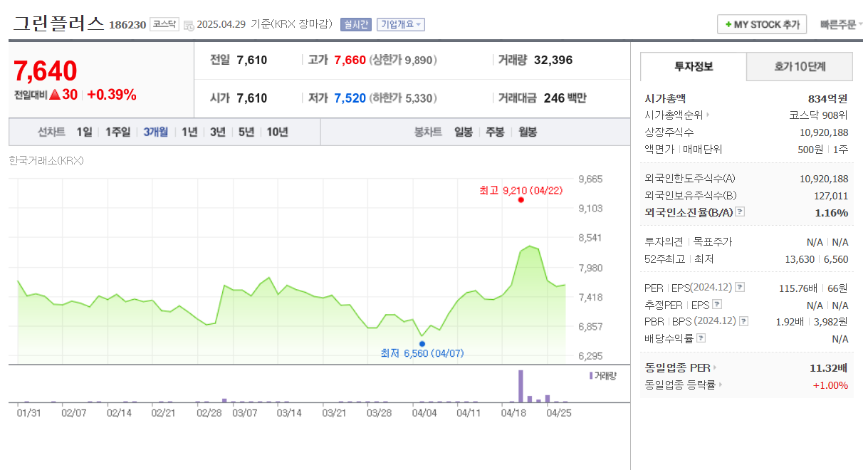The image size is (868, 470).
Task: Click the tall volume bar near 04/18
Action: coord(521,386)
